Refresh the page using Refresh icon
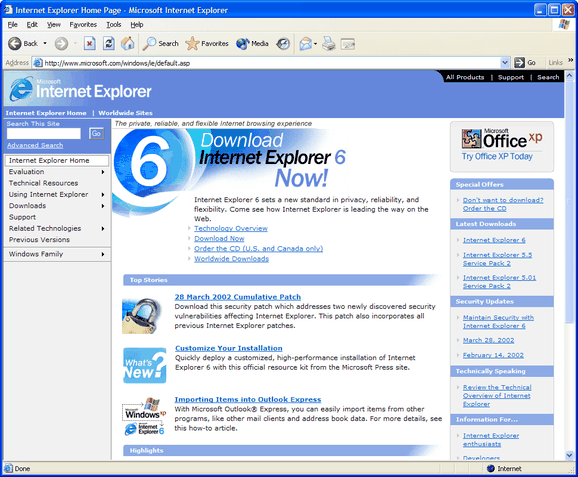This screenshot has width=578, height=477. (108, 43)
